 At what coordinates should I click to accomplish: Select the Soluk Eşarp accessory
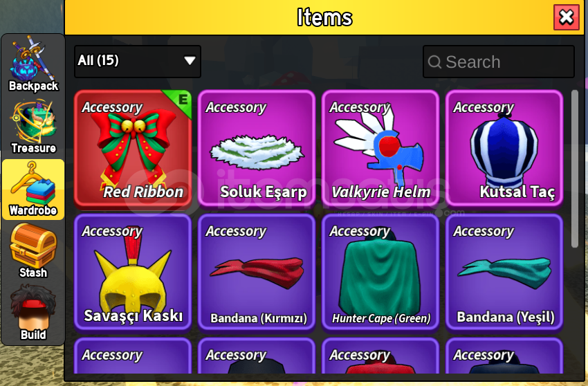point(257,148)
